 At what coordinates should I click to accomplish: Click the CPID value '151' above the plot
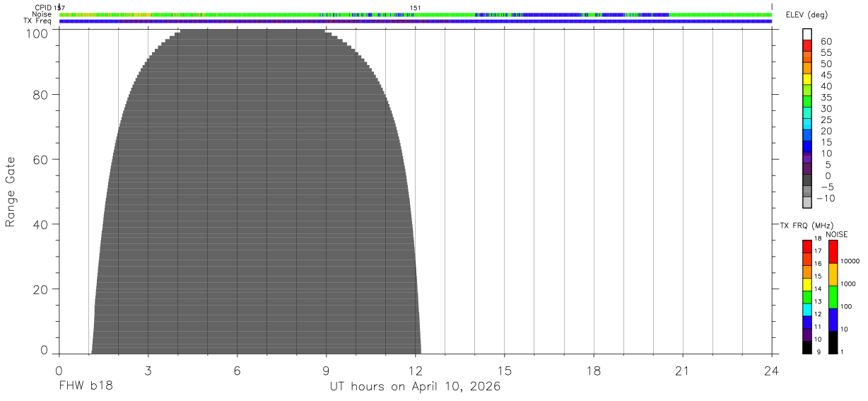pos(416,8)
